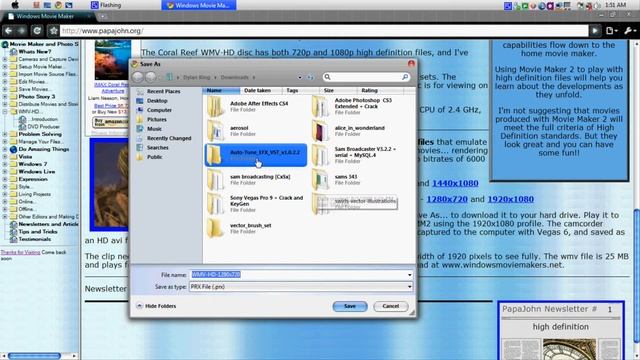Viewport: 640px width, 360px height.
Task: Open the browser page menu icon
Action: click(x=611, y=31)
